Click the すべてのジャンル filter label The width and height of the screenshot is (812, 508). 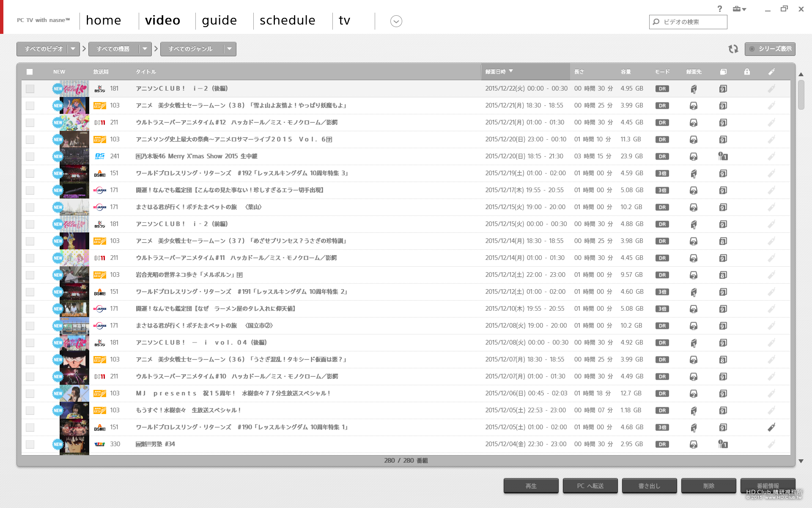(x=191, y=49)
